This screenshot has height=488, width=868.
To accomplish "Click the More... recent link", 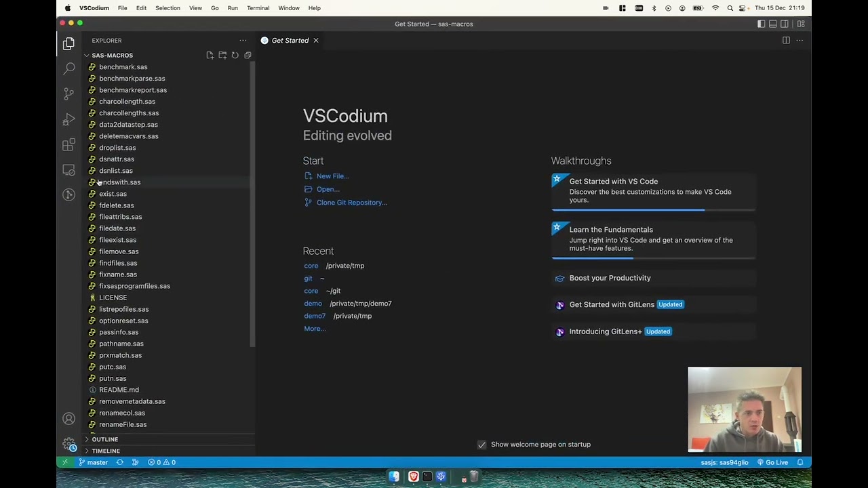I will coord(315,329).
